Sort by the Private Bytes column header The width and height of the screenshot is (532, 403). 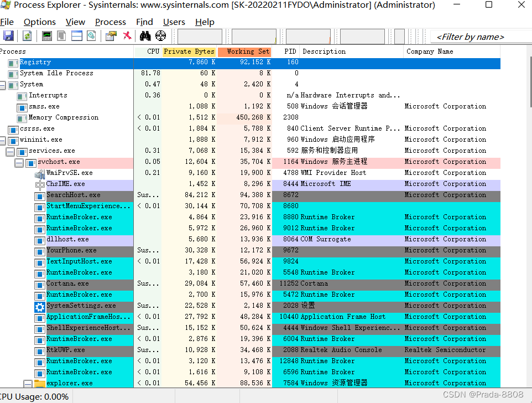pyautogui.click(x=189, y=51)
